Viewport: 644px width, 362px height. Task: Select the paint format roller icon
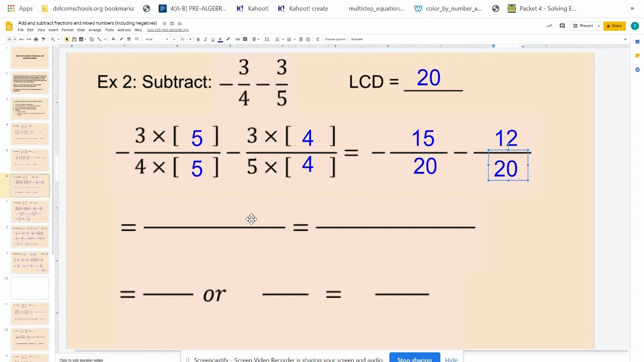coord(43,39)
